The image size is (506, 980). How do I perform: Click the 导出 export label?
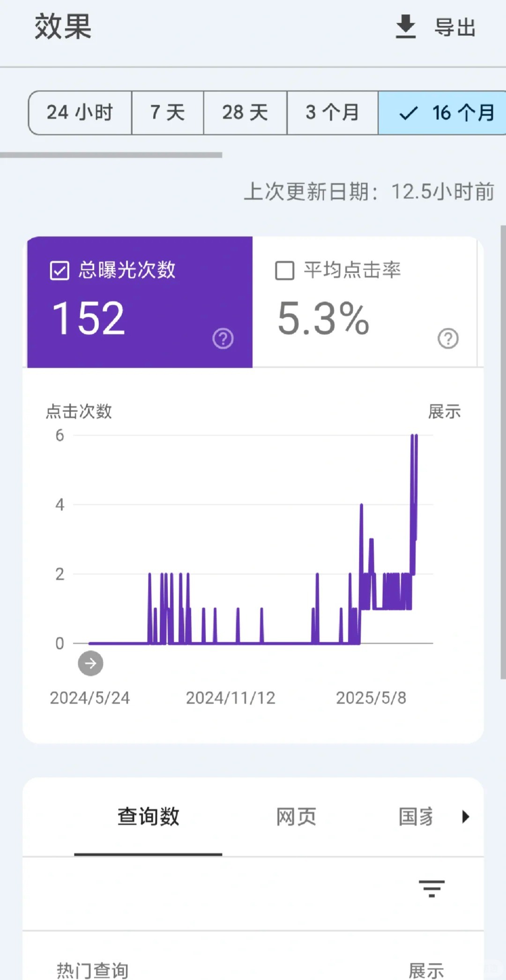pyautogui.click(x=455, y=27)
